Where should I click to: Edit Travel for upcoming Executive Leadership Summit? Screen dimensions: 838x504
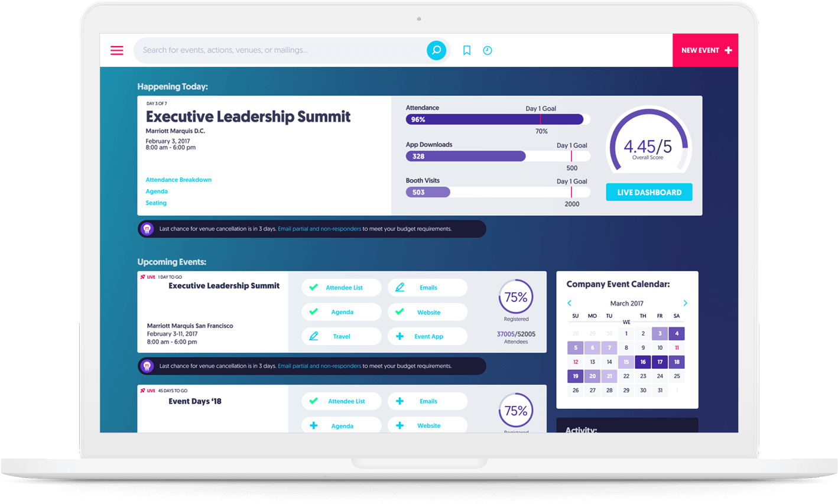(341, 336)
